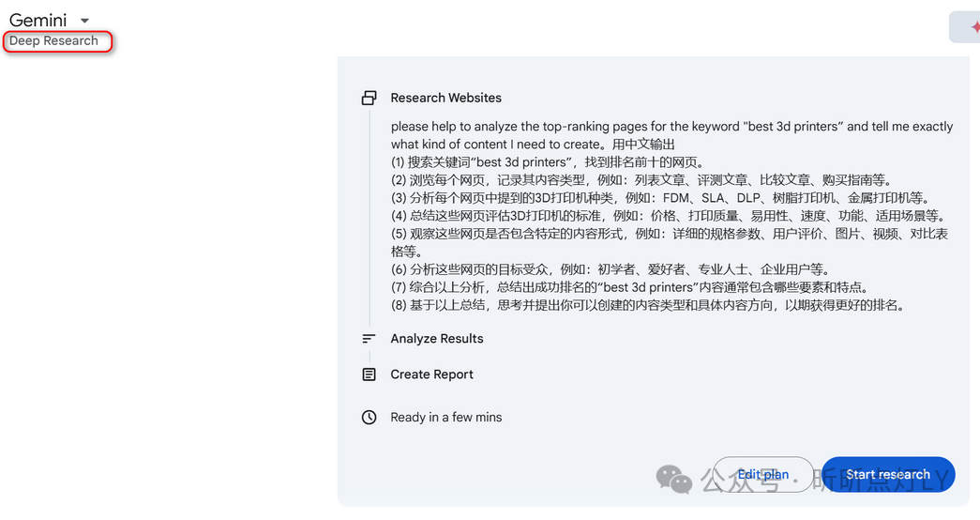Expand the Research Websites section heading
The width and height of the screenshot is (980, 520).
(445, 98)
